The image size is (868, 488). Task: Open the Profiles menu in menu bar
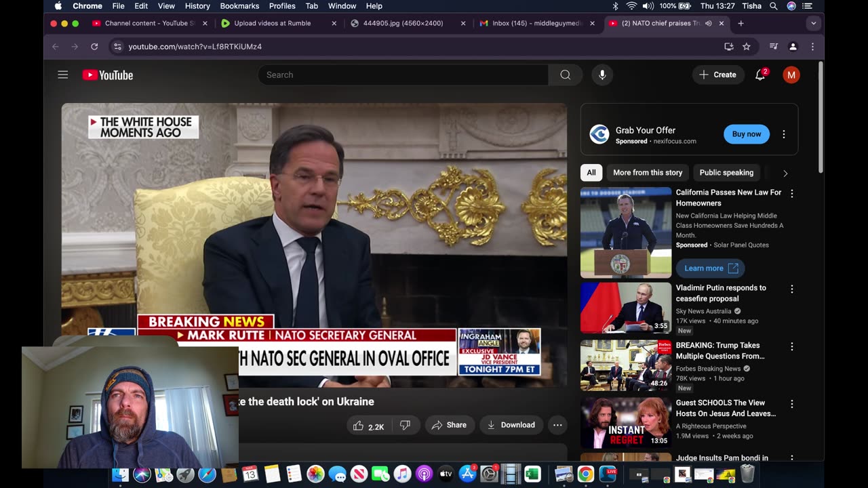(282, 6)
